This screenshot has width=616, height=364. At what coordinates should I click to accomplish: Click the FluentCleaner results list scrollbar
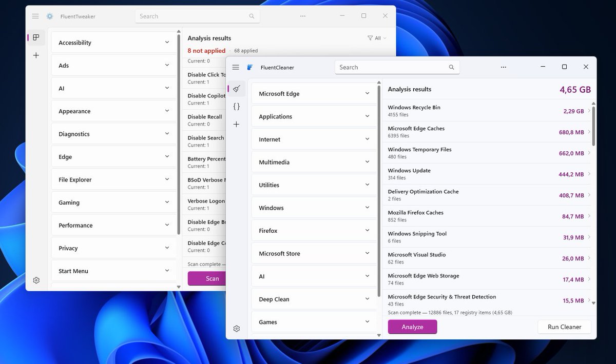[x=594, y=126]
